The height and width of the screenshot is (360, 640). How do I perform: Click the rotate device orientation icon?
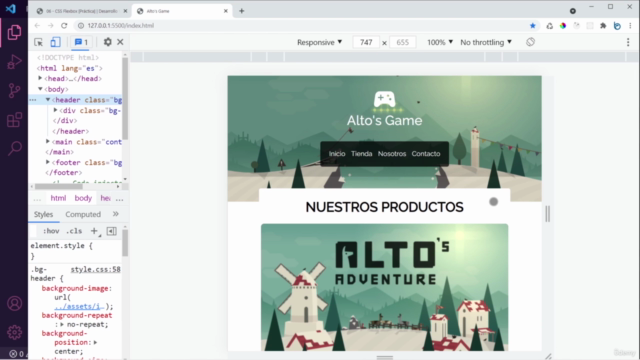[x=530, y=42]
